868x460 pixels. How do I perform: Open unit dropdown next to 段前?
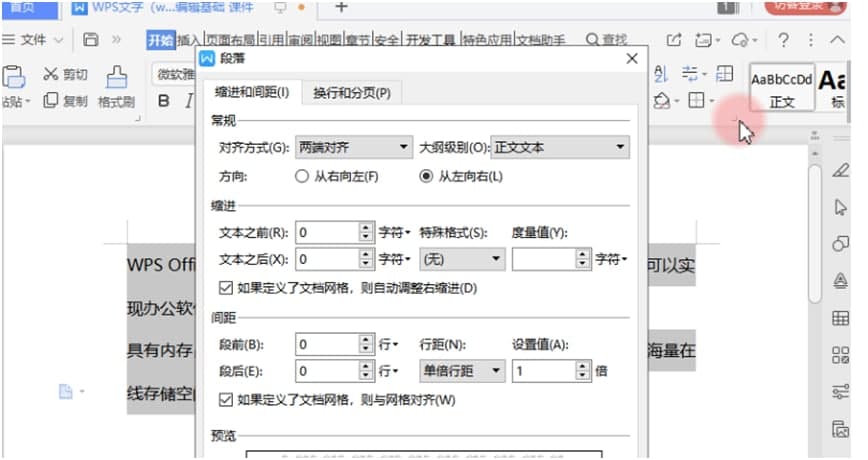pyautogui.click(x=389, y=344)
